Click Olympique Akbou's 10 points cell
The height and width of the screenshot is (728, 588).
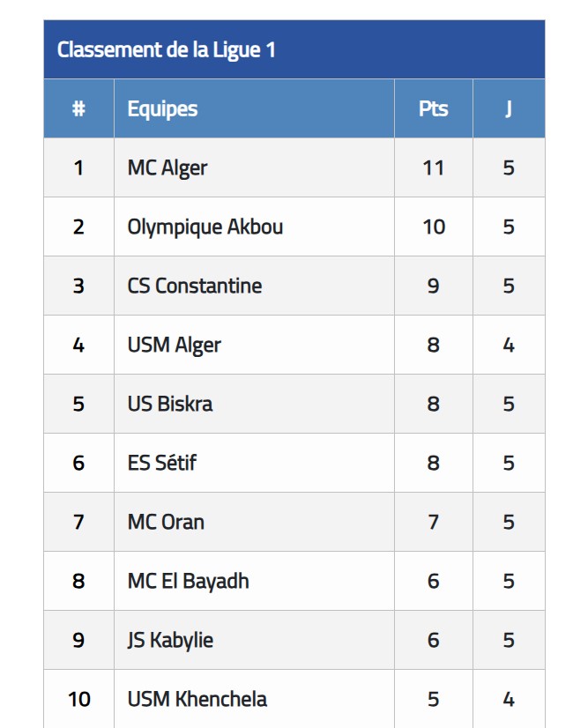tap(434, 227)
